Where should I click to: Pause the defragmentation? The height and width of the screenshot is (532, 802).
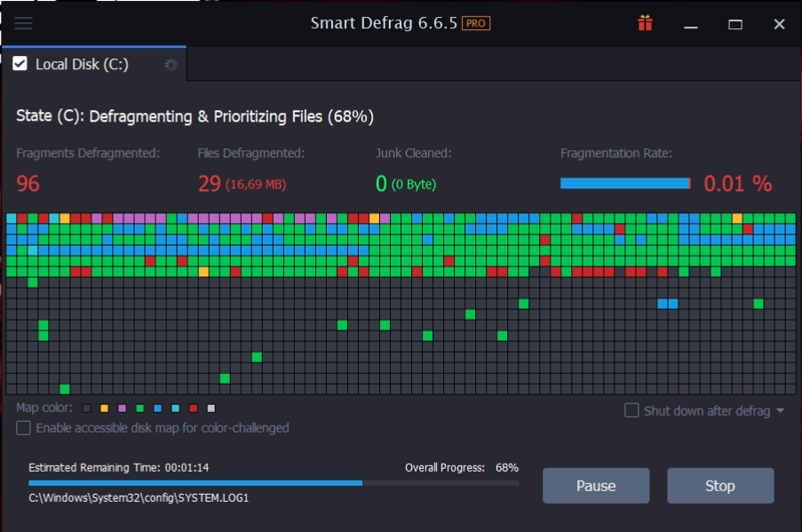(596, 486)
